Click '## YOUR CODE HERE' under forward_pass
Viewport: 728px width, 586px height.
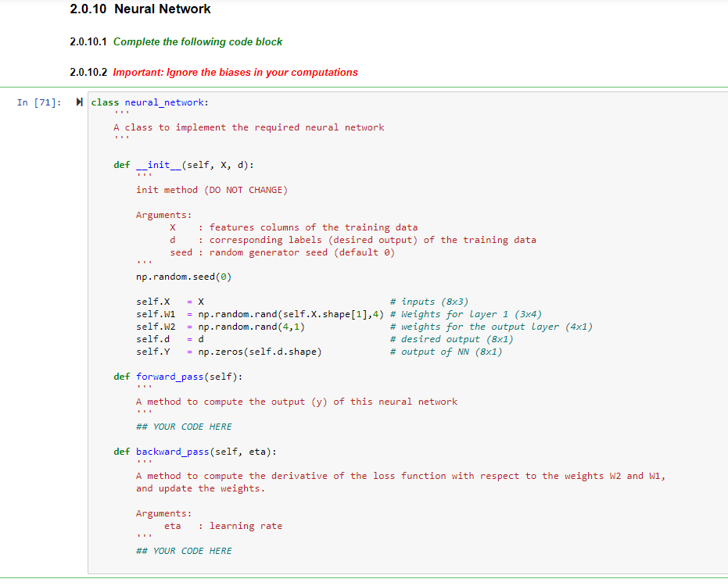pyautogui.click(x=184, y=427)
